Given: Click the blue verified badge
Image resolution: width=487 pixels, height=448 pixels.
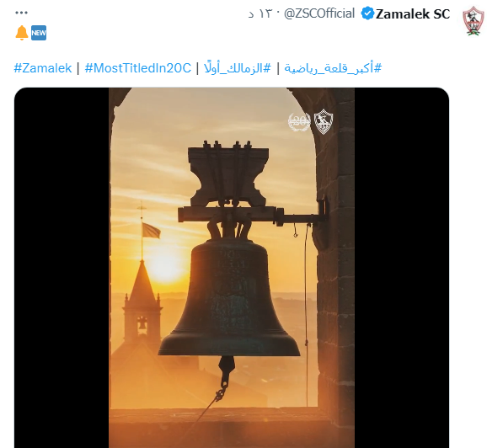Looking at the screenshot, I should coord(367,13).
